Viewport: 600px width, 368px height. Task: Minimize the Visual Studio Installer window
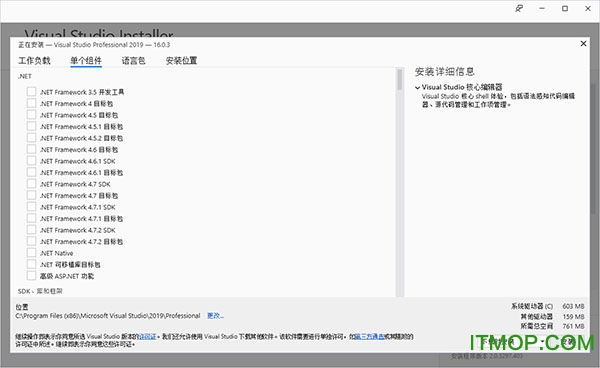tap(542, 8)
